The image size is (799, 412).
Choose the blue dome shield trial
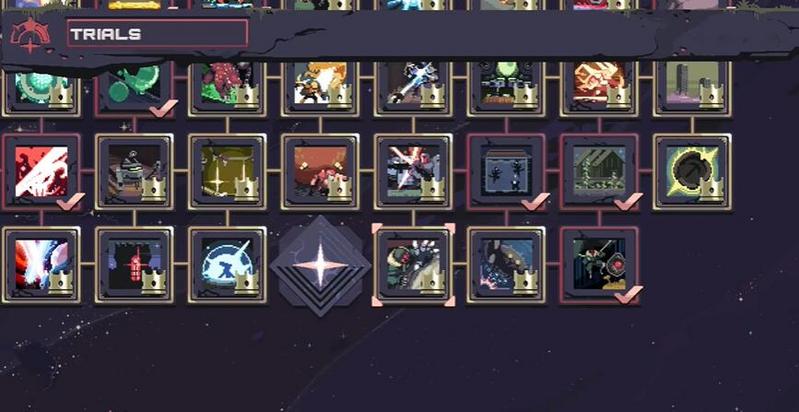pyautogui.click(x=227, y=265)
